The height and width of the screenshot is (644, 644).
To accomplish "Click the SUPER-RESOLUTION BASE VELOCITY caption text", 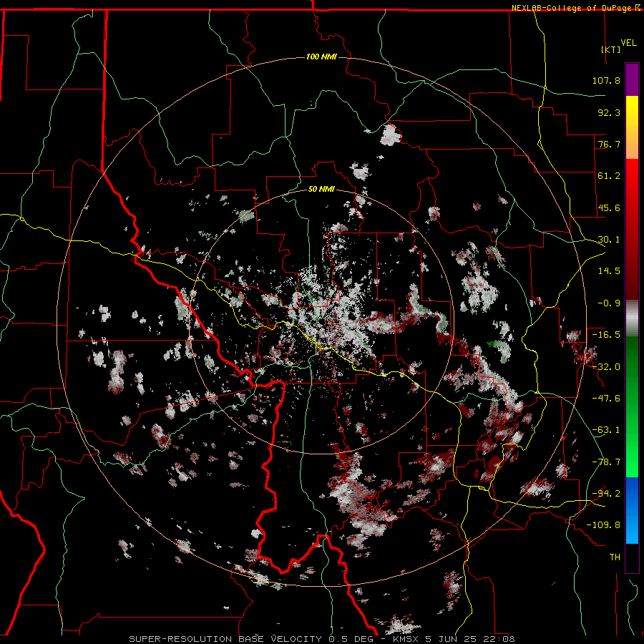I will (x=225, y=639).
